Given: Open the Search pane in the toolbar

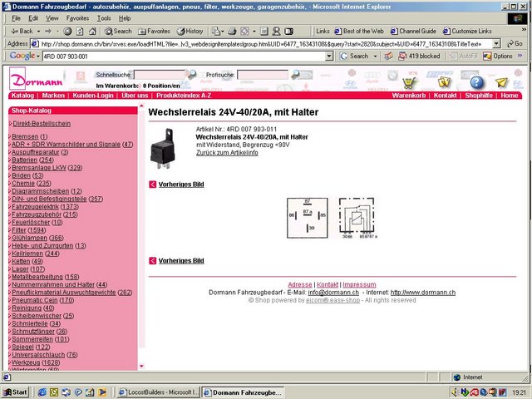Looking at the screenshot, I should coord(118,32).
